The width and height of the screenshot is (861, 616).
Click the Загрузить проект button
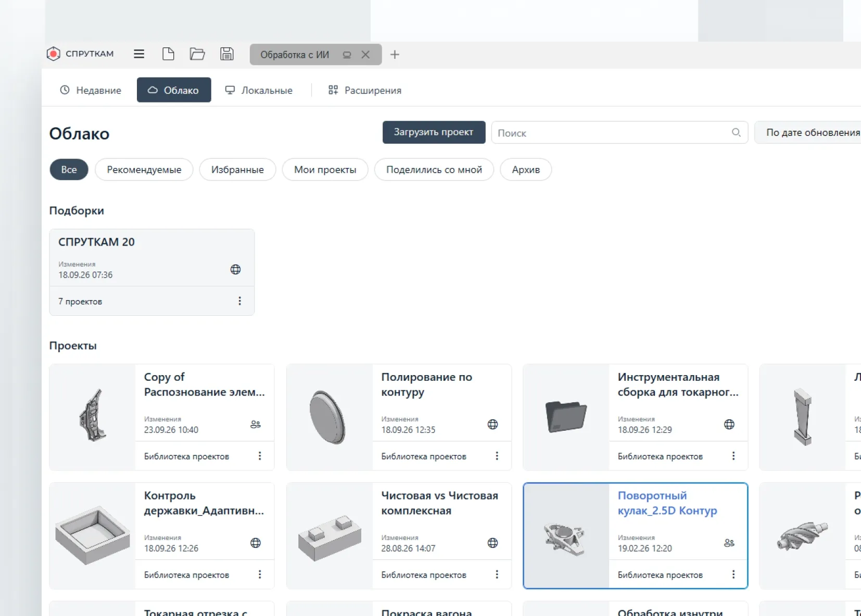(434, 132)
